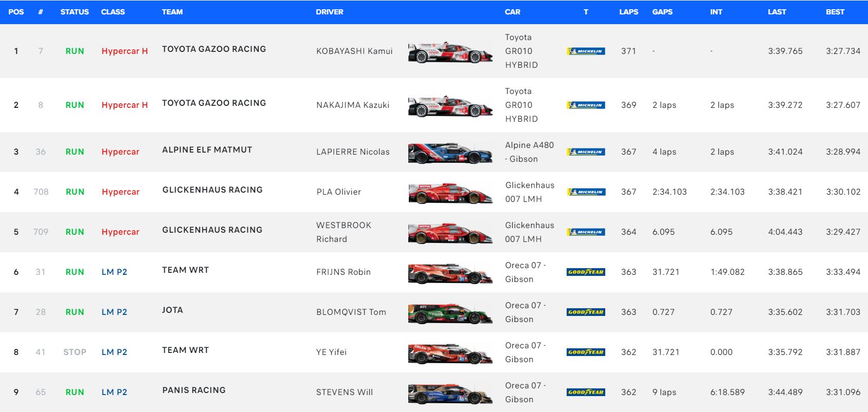868x412 pixels.
Task: Click the gap value 2:34.103 in GAPS column
Action: [670, 192]
